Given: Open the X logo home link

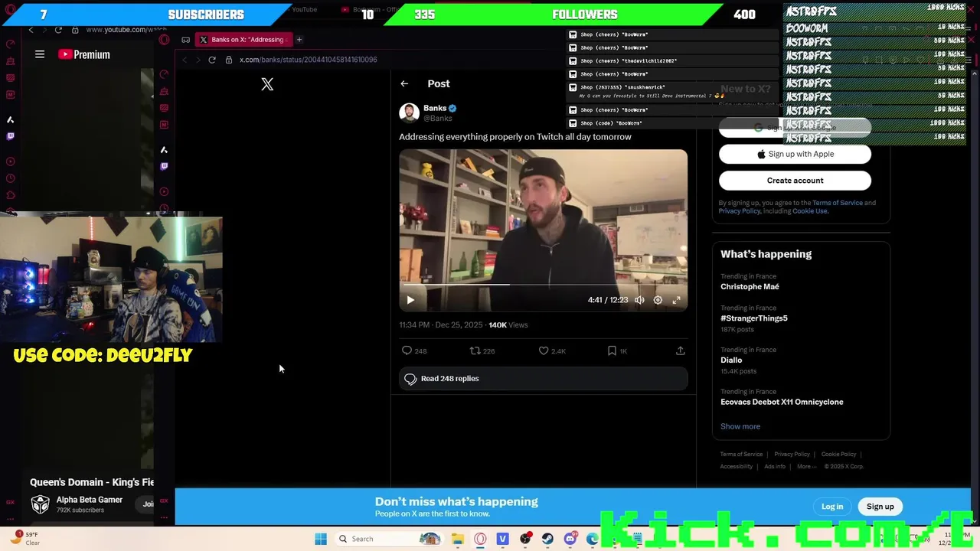Looking at the screenshot, I should [x=267, y=84].
